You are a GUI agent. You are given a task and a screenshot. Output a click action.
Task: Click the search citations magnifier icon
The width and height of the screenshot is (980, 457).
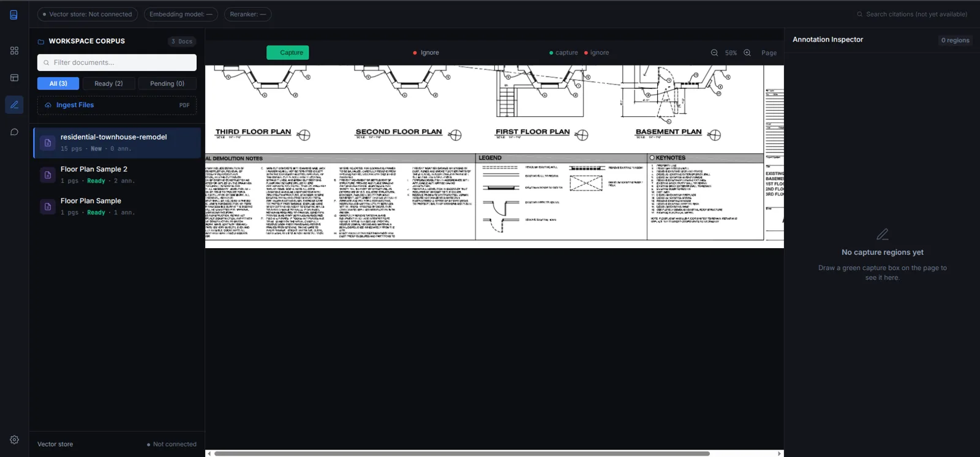point(860,14)
